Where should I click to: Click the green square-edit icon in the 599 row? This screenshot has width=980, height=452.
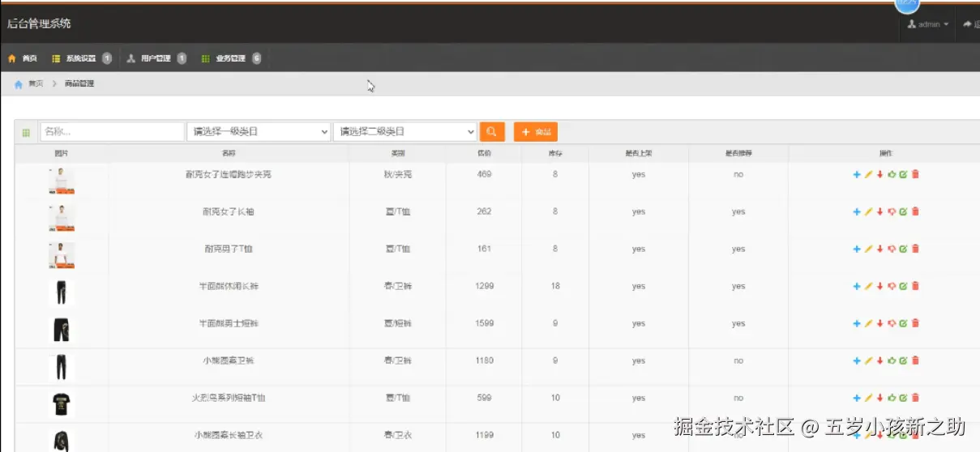[x=903, y=398]
